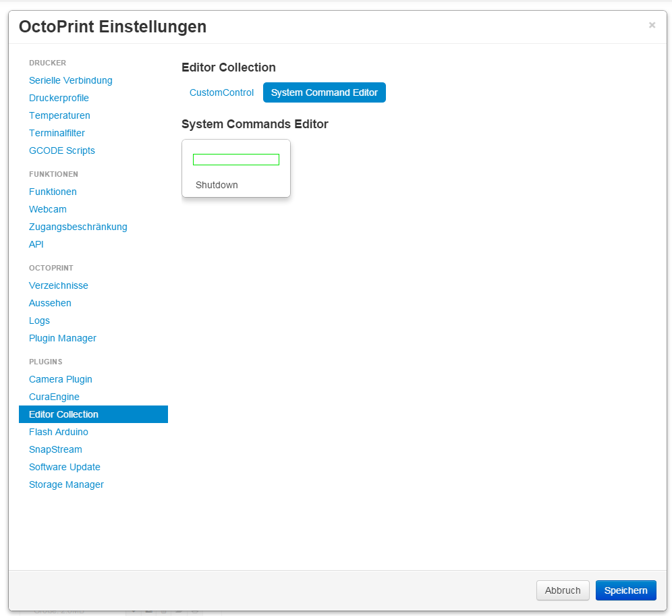Open the Webcam settings
The width and height of the screenshot is (672, 616).
[48, 210]
